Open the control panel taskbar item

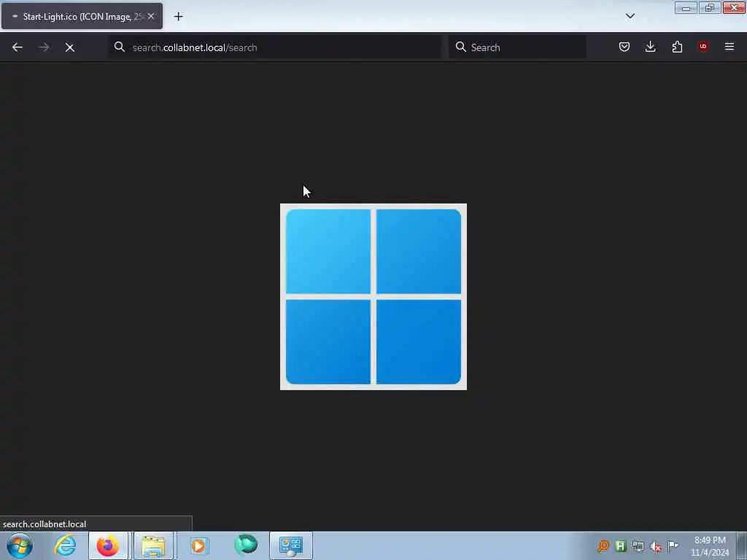pos(291,545)
